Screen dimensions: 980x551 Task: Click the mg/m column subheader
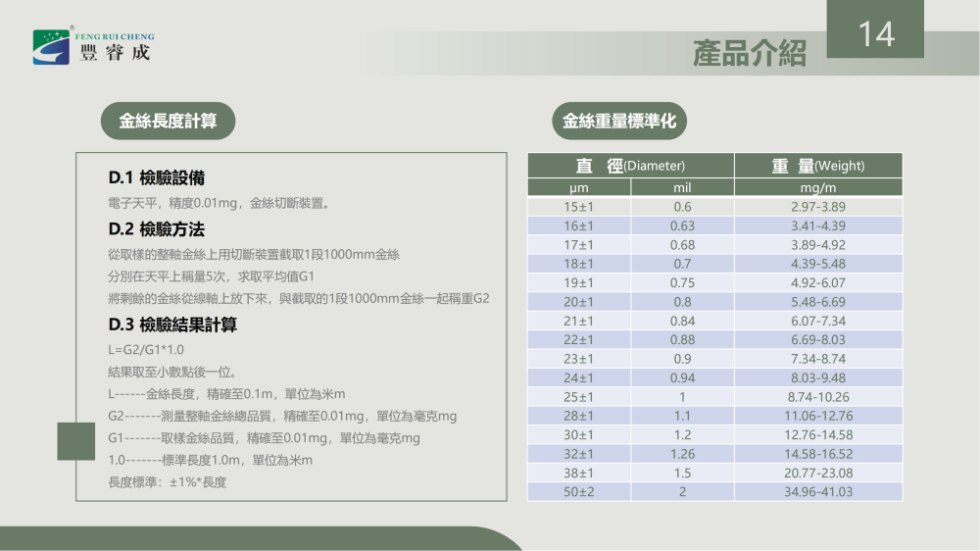818,187
